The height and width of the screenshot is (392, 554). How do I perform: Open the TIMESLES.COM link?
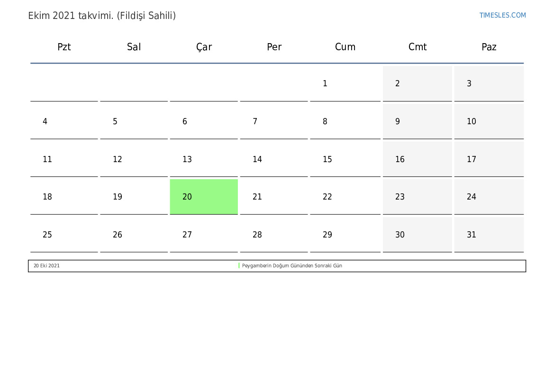[x=502, y=15]
